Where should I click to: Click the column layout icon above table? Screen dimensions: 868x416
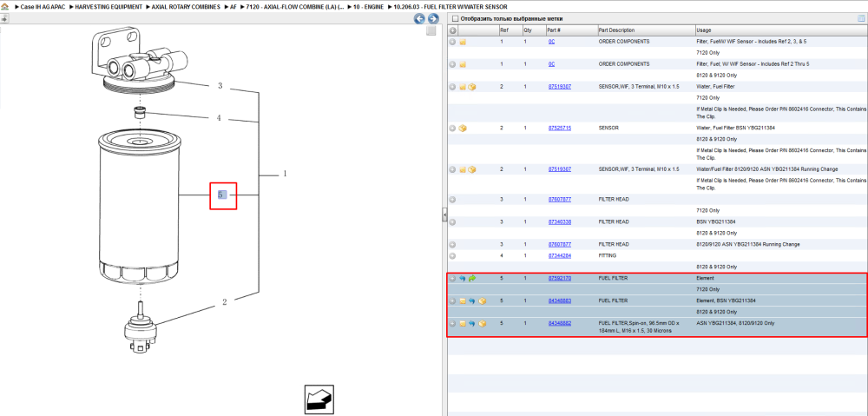[861, 19]
